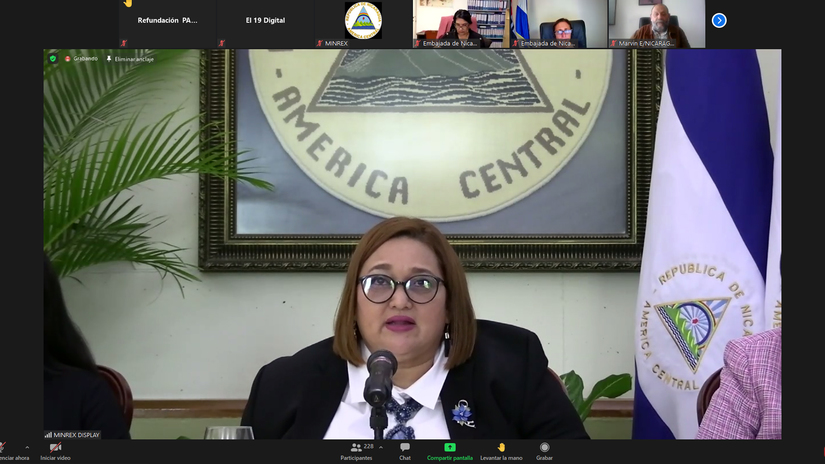Screen dimensions: 825x464
Task: Select the first Embajada de Nica... tile with bookshelf
Action: tap(461, 24)
